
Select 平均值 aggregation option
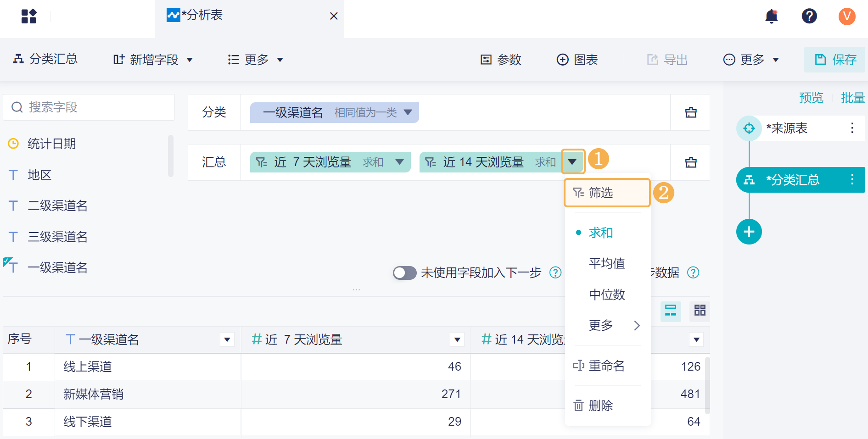[606, 263]
